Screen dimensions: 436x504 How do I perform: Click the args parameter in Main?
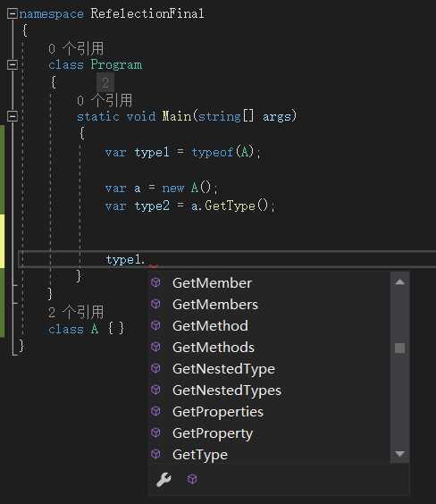(277, 116)
